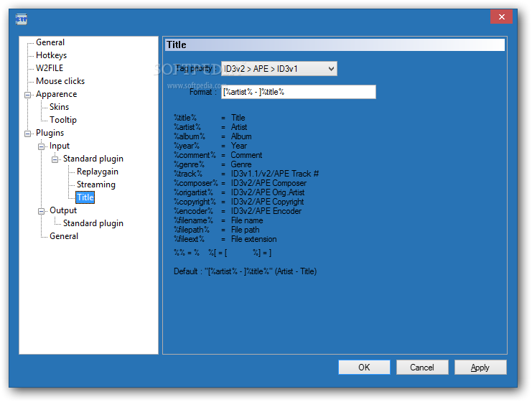Open the Replaygain settings page
532x402 pixels.
click(x=98, y=172)
